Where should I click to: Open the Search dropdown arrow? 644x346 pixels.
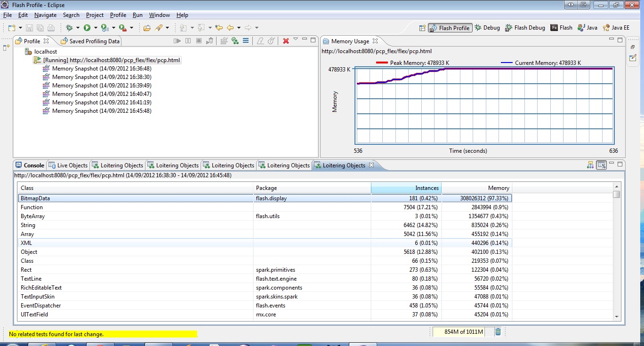tap(167, 28)
